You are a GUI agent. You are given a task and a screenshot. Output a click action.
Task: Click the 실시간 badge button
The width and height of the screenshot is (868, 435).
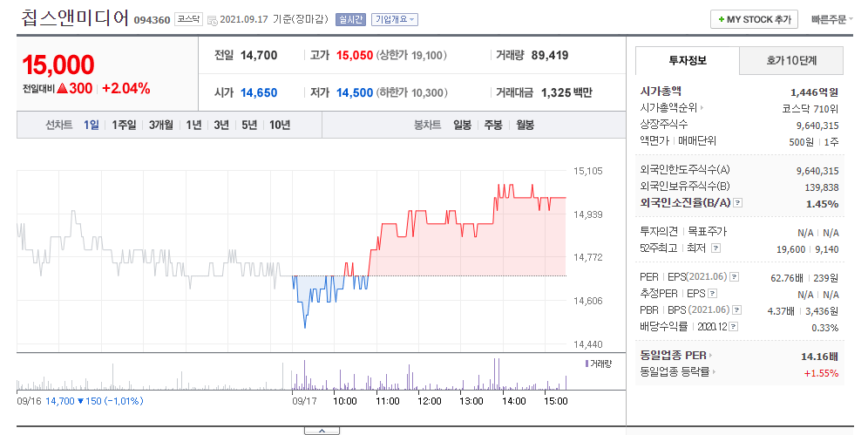351,19
